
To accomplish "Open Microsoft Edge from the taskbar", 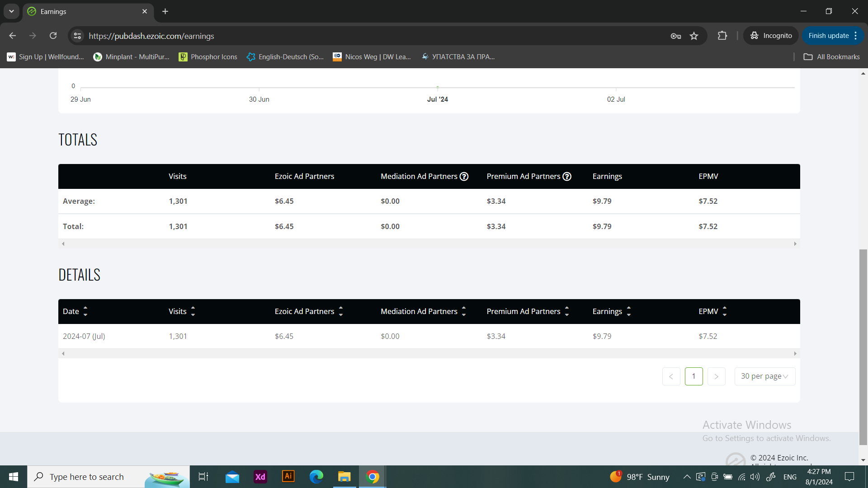I will pos(316,477).
